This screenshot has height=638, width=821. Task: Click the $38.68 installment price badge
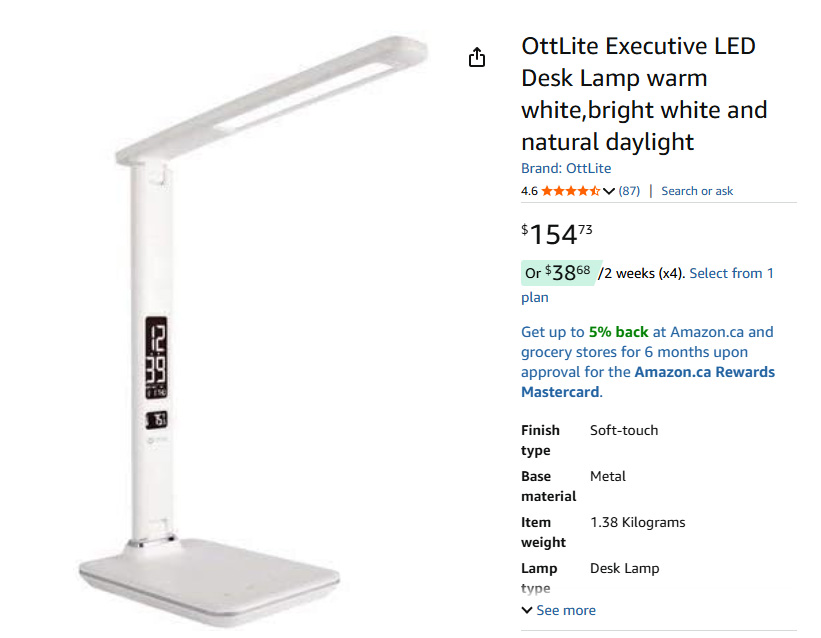pyautogui.click(x=558, y=273)
